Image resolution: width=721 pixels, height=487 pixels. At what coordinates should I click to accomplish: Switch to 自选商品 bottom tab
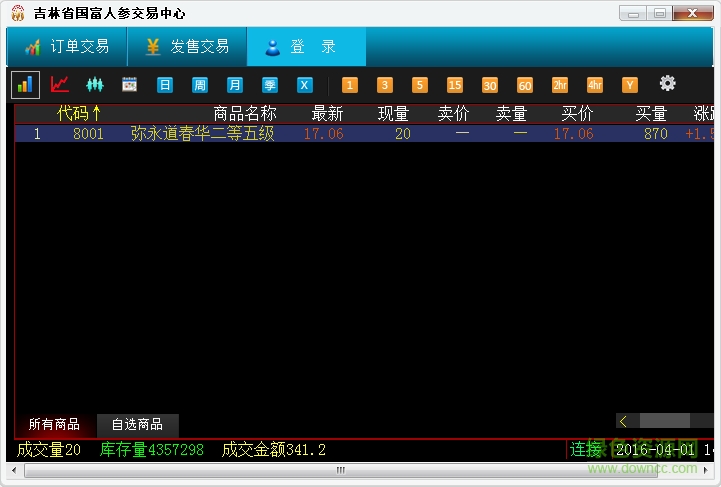click(x=138, y=424)
